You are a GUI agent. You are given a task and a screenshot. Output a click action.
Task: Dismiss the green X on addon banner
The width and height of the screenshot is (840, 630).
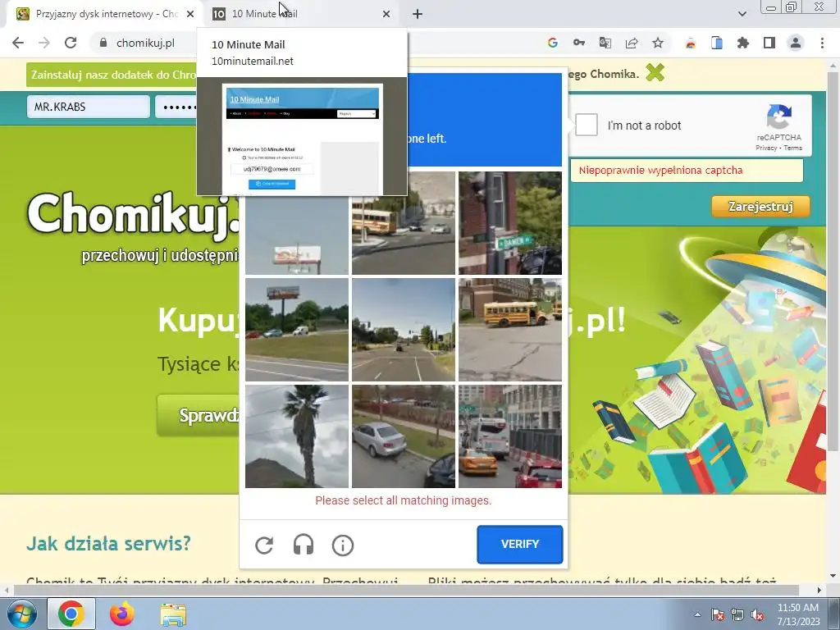point(655,72)
